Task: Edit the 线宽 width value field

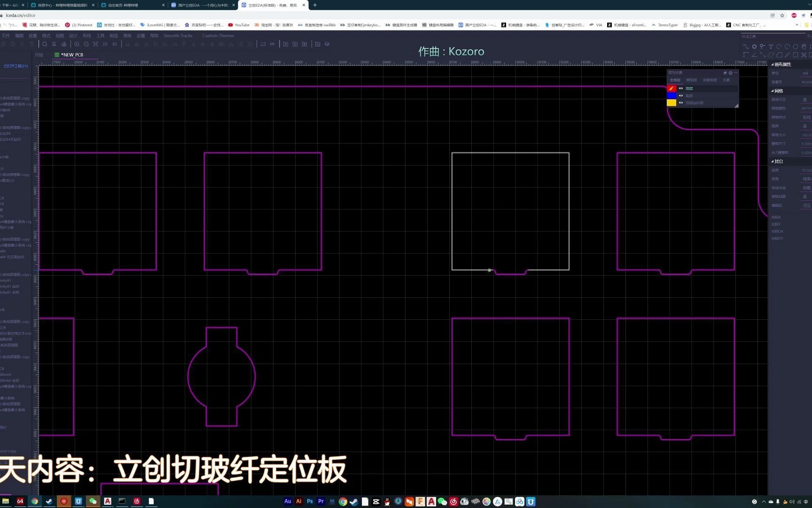Action: pyautogui.click(x=806, y=170)
